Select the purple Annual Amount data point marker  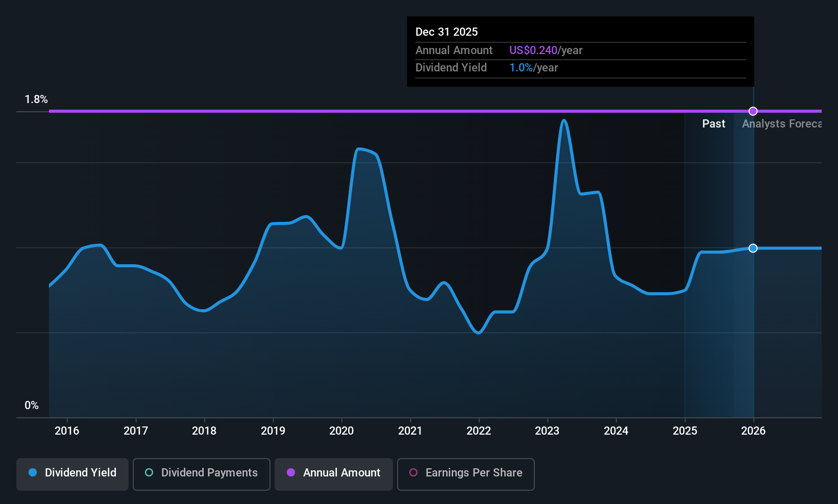coord(753,111)
